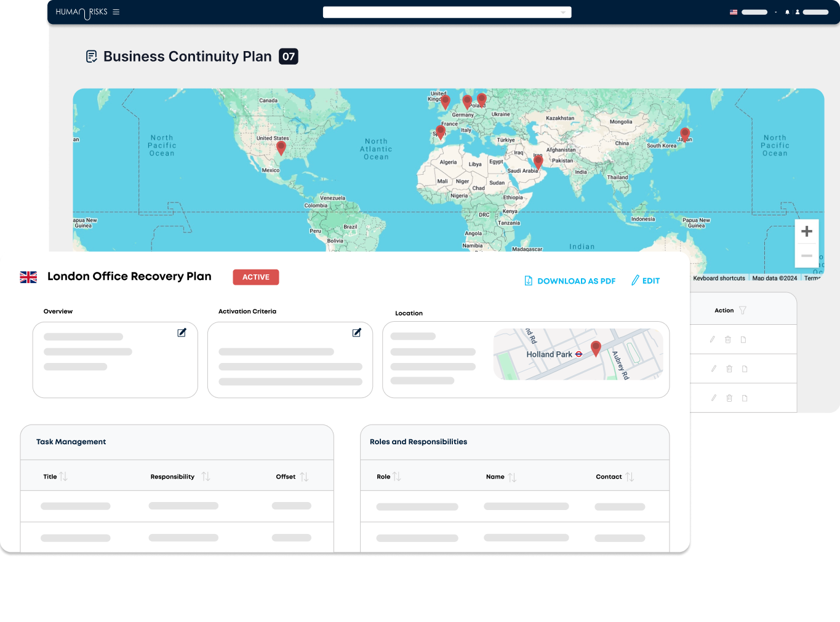Click the Holland Park location map thumbnail
This screenshot has width=840, height=622.
[578, 354]
